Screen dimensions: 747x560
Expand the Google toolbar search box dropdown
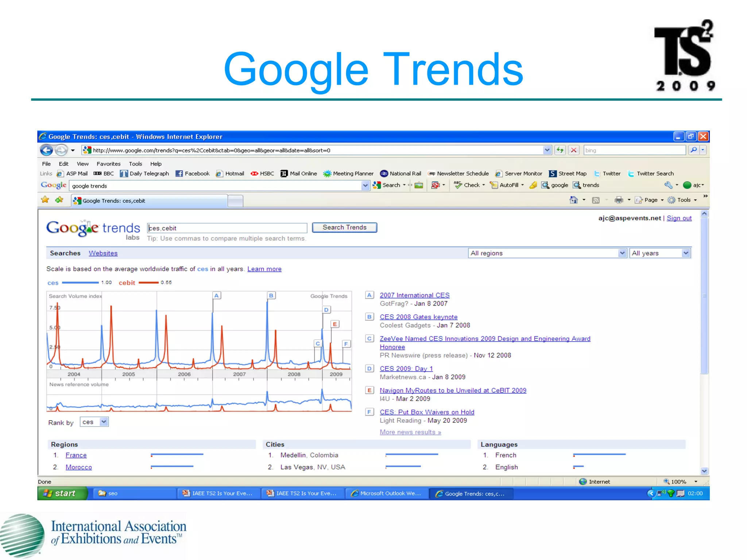pyautogui.click(x=365, y=186)
